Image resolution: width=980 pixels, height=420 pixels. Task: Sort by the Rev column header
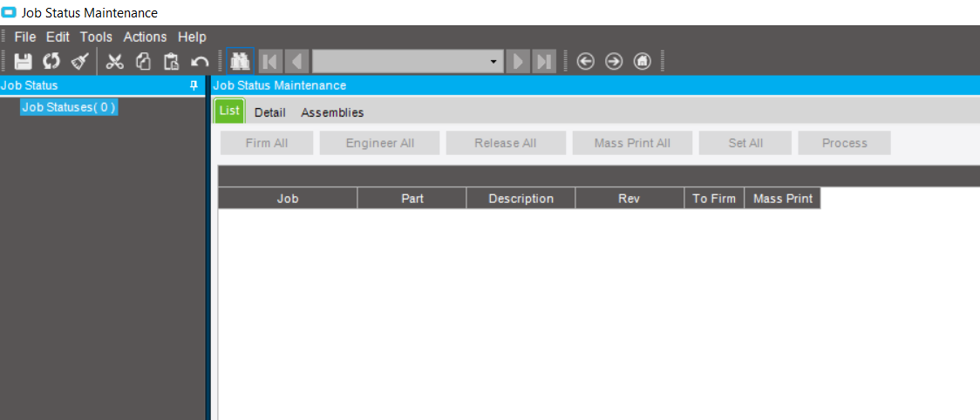[x=630, y=199]
